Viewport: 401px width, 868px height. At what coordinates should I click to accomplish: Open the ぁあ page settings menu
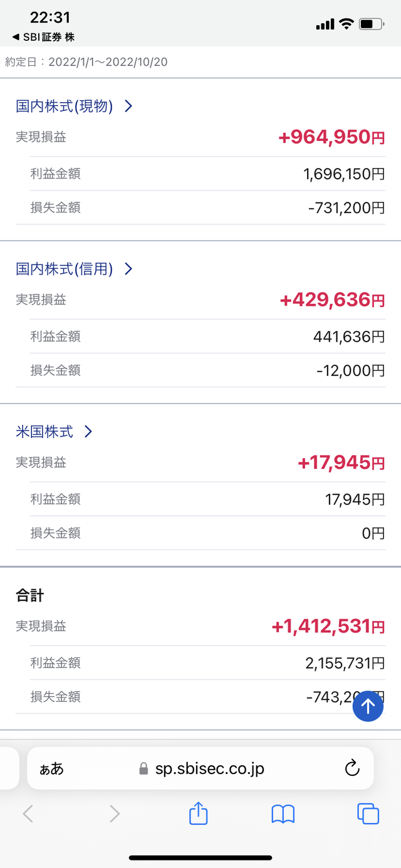click(x=51, y=768)
